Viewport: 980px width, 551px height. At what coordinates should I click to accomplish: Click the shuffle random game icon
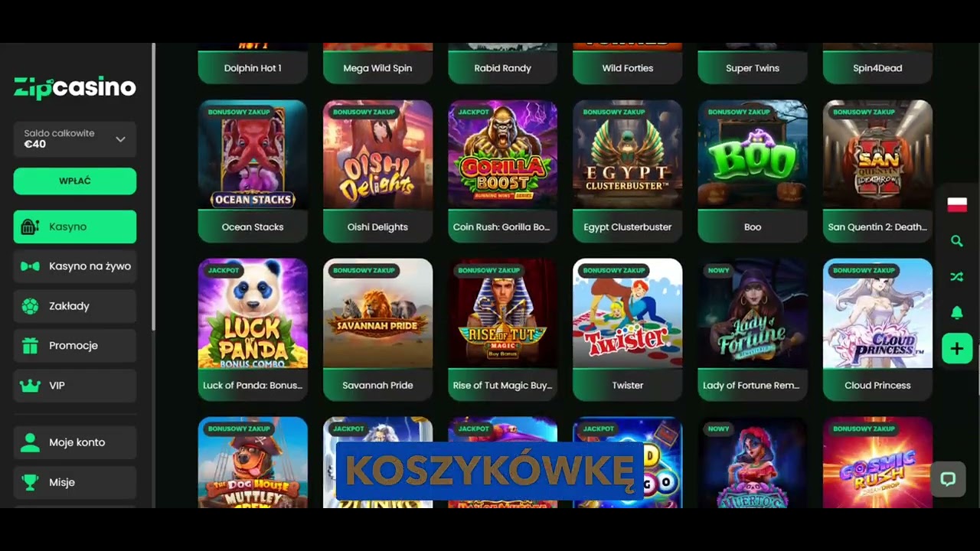coord(956,277)
